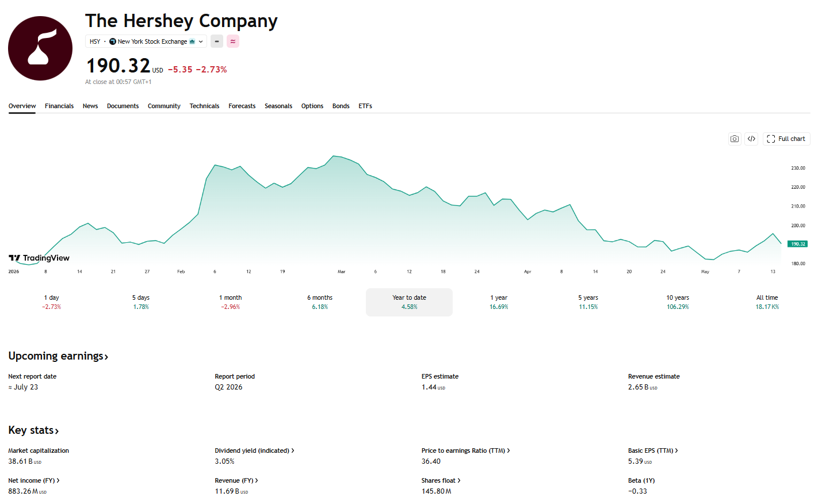The width and height of the screenshot is (818, 504).
Task: Click the −5.35 price change value
Action: [180, 70]
